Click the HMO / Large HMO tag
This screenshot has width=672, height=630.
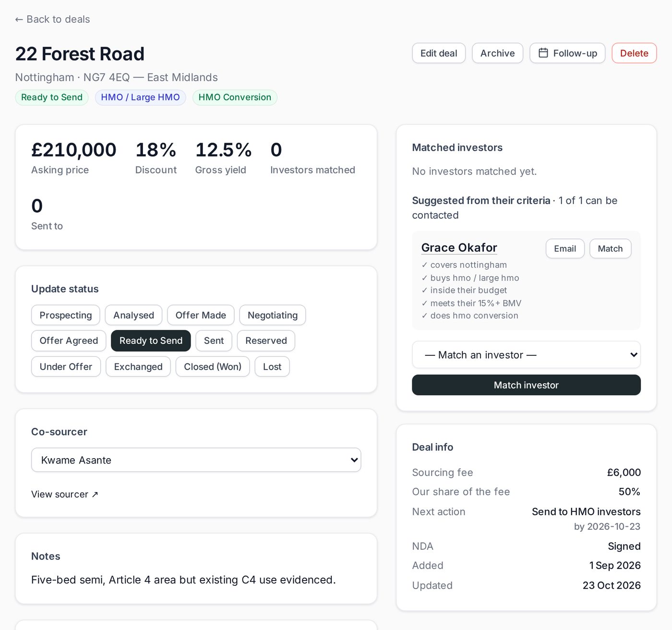click(140, 97)
